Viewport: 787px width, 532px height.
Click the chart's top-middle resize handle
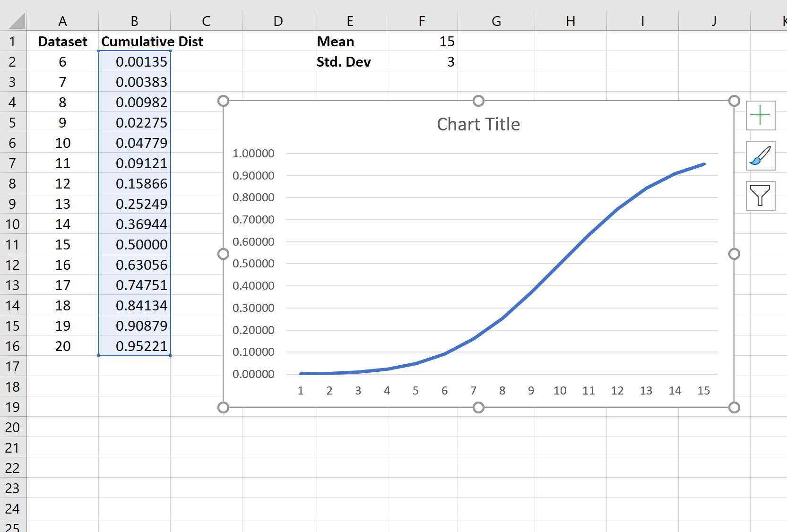478,101
